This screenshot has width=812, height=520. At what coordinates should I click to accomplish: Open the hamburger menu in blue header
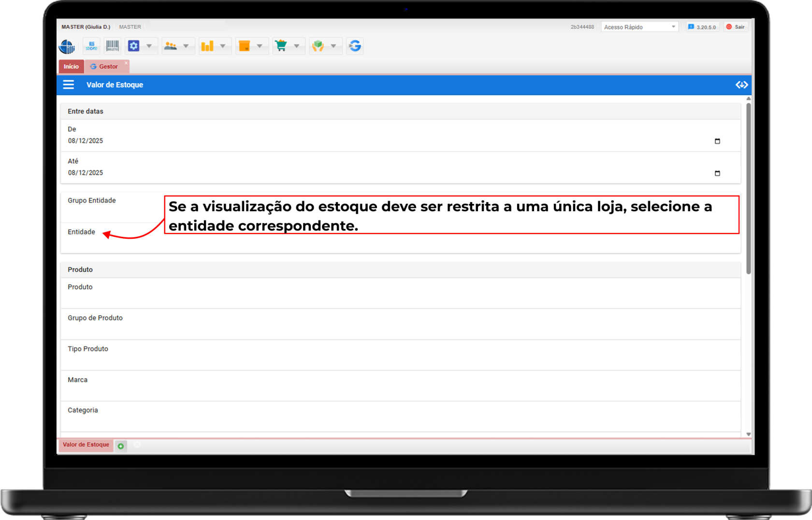click(x=69, y=85)
